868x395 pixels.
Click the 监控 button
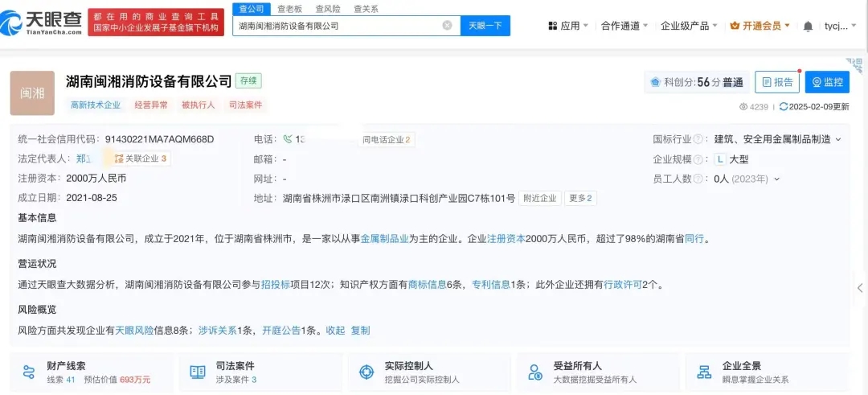point(827,82)
